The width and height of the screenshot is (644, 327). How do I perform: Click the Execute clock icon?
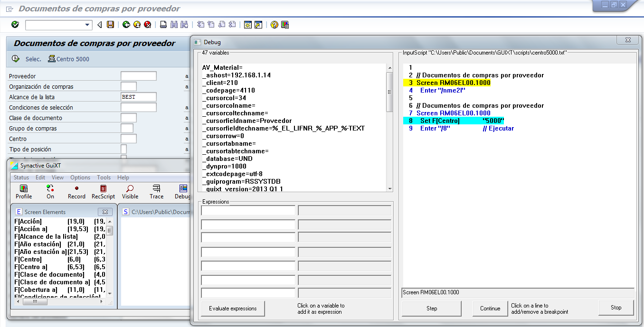[x=16, y=59]
